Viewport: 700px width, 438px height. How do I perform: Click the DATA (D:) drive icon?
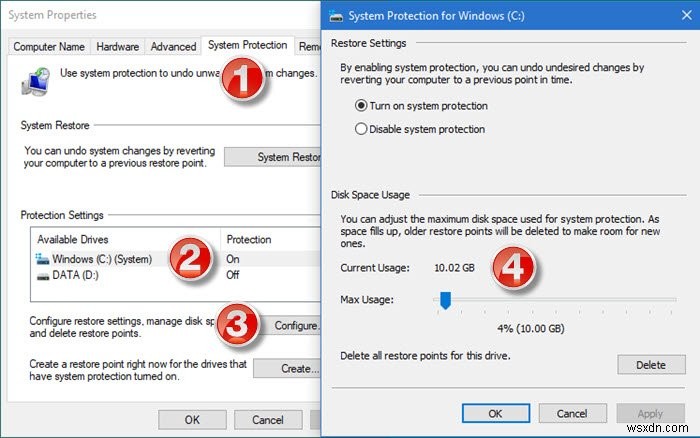pos(43,274)
